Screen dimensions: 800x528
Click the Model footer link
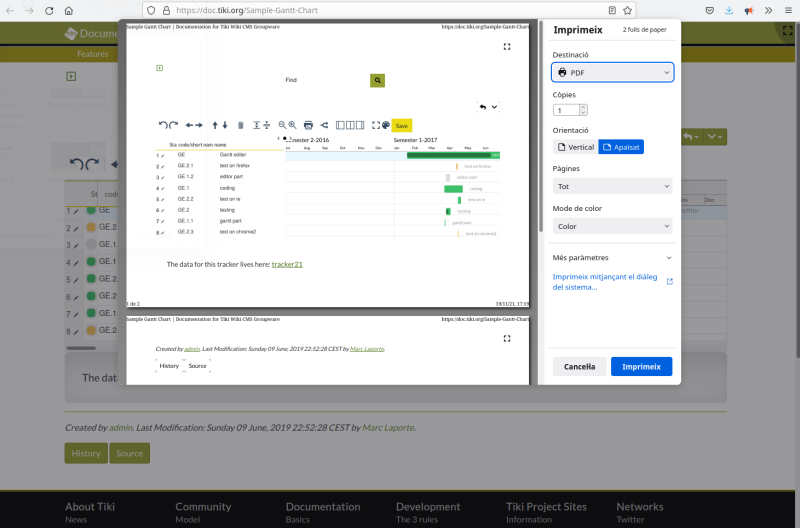pos(187,519)
